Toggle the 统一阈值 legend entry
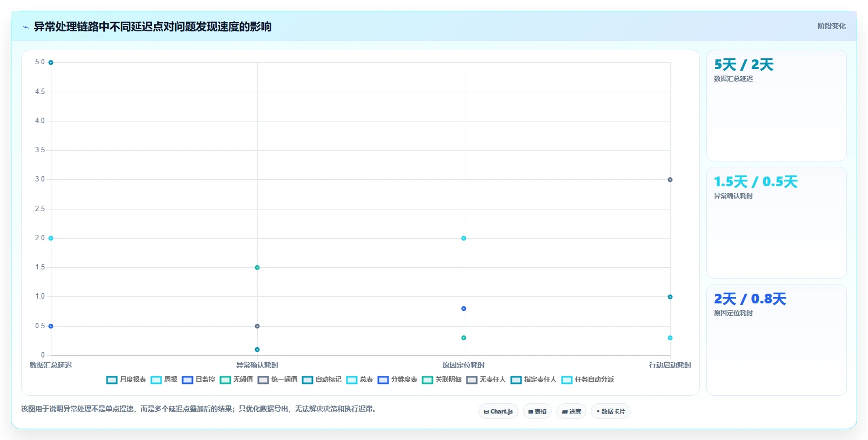 click(x=278, y=380)
